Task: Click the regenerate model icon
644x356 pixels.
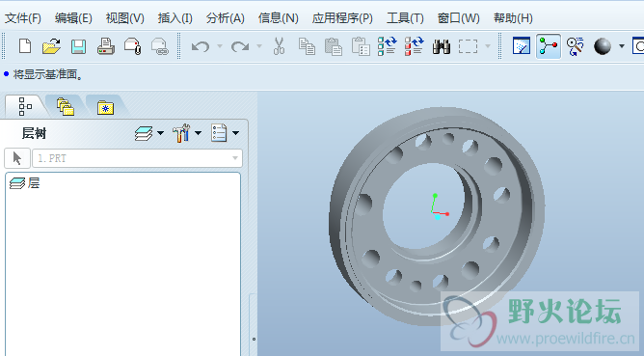Action: click(x=387, y=46)
